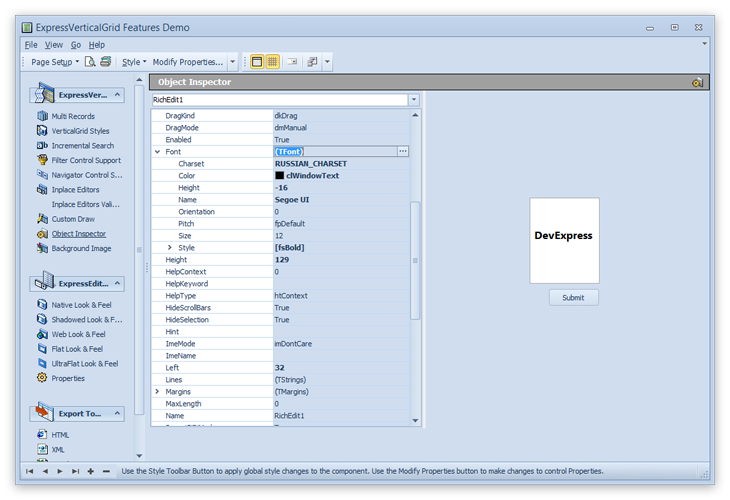Click the Background Image icon

point(42,248)
